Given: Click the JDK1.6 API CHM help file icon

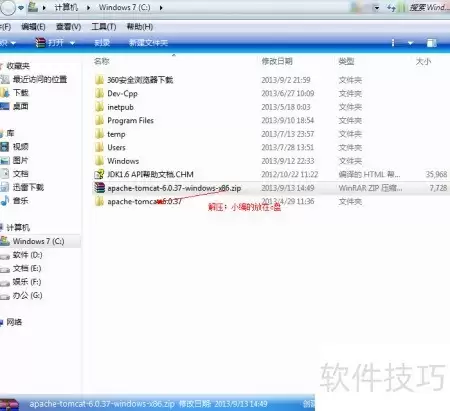Looking at the screenshot, I should pyautogui.click(x=99, y=174).
